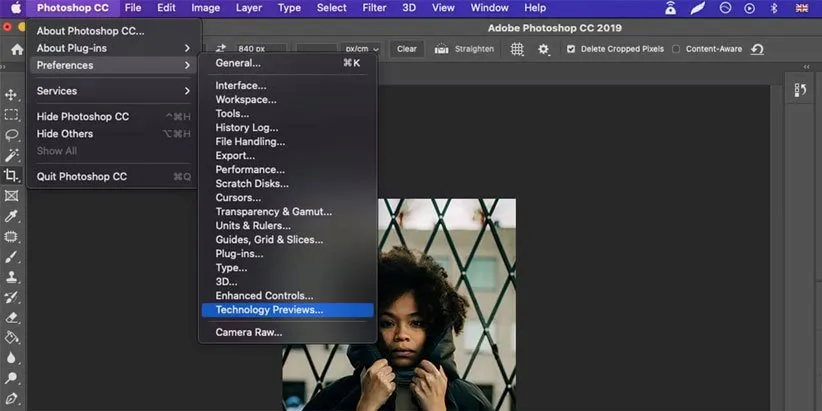This screenshot has height=411, width=822.
Task: Click the reset crop arrow icon
Action: (x=757, y=49)
